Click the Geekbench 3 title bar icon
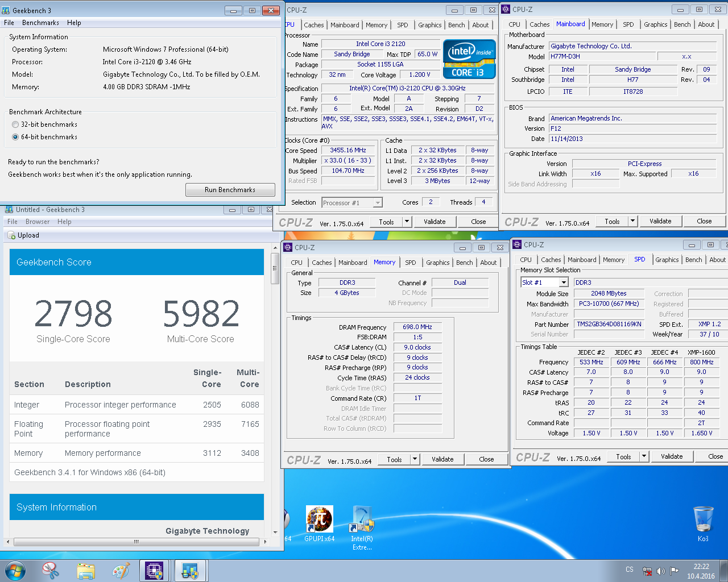The width and height of the screenshot is (728, 582). [x=6, y=10]
